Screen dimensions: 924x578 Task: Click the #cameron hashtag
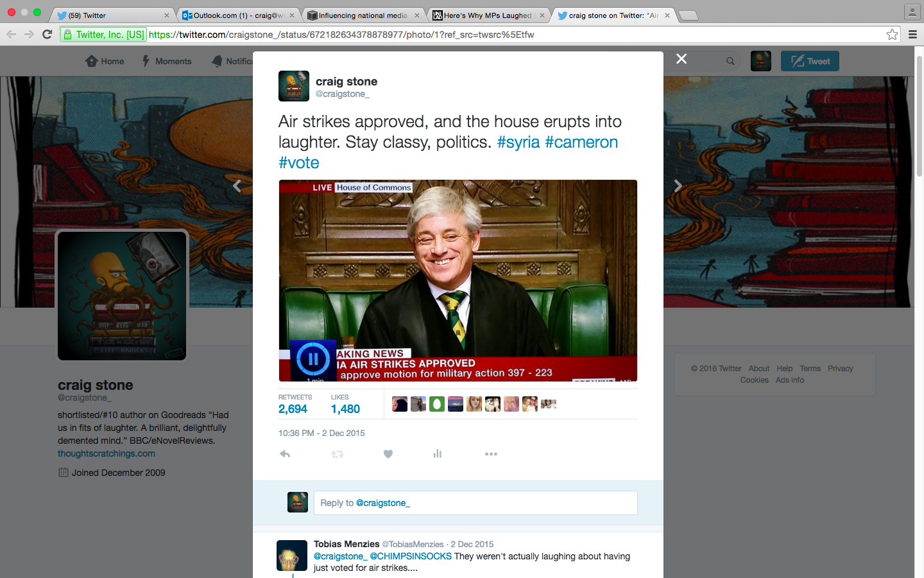[x=581, y=142]
